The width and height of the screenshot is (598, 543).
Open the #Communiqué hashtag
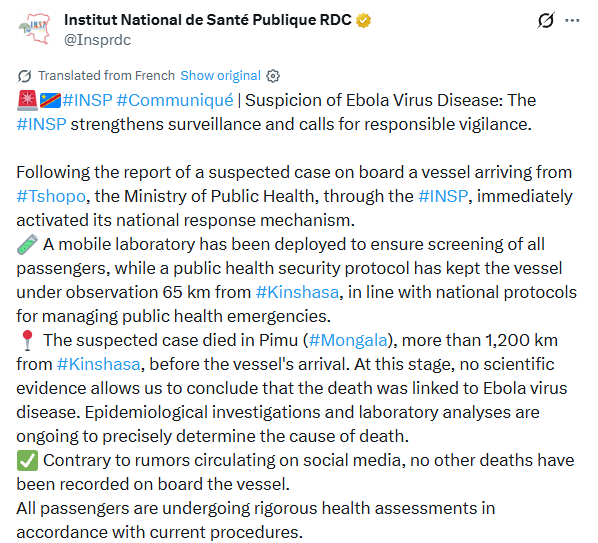[175, 100]
